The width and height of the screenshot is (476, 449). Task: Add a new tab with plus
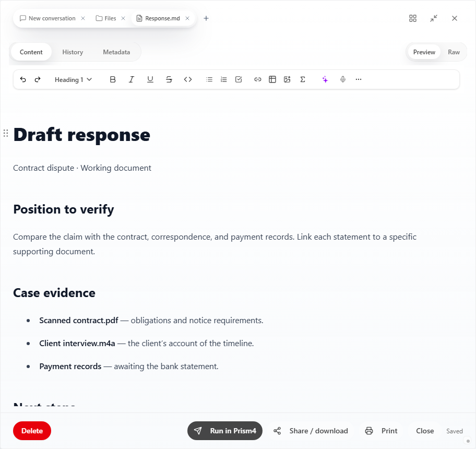coord(206,18)
